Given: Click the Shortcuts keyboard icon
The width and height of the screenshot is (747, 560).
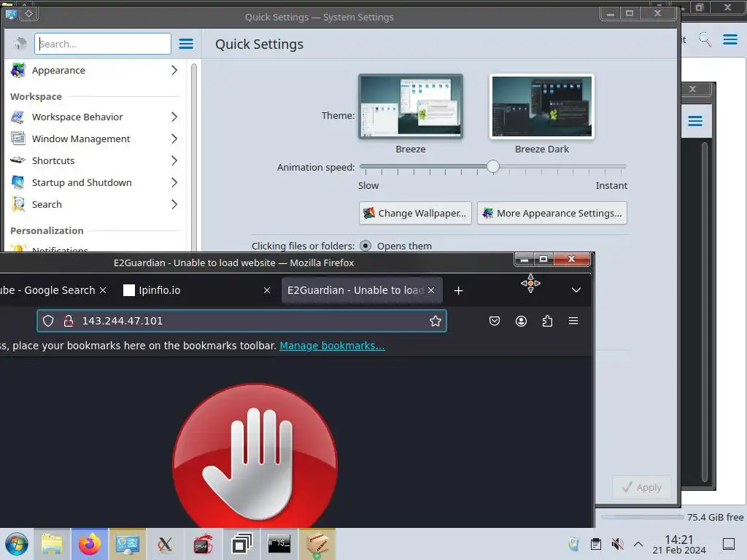Looking at the screenshot, I should [18, 160].
